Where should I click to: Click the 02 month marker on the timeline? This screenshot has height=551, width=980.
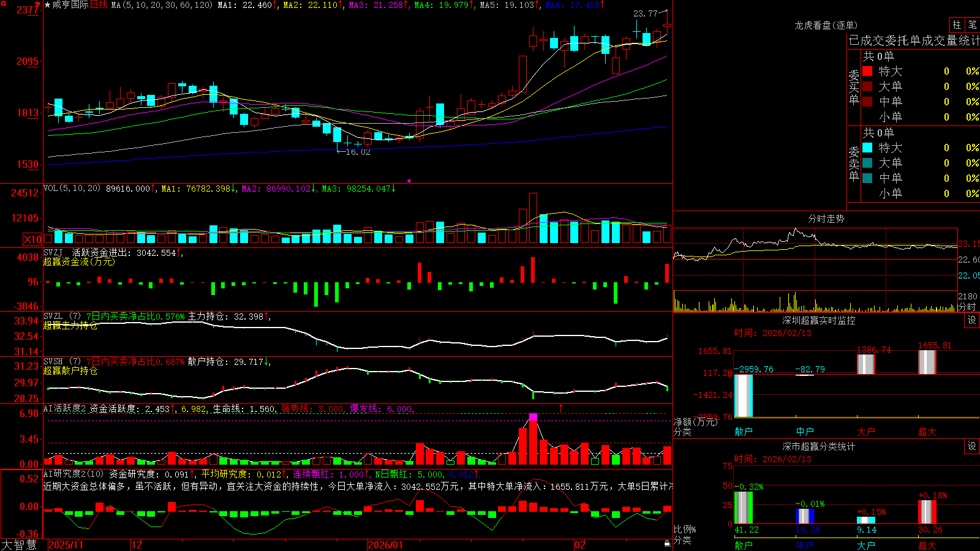[580, 545]
